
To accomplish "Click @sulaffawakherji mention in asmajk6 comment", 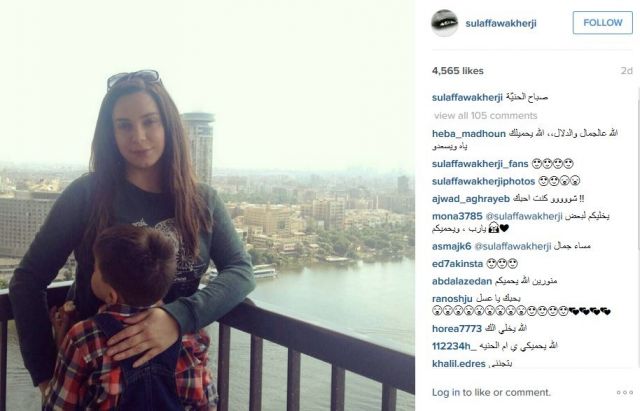I will [513, 247].
